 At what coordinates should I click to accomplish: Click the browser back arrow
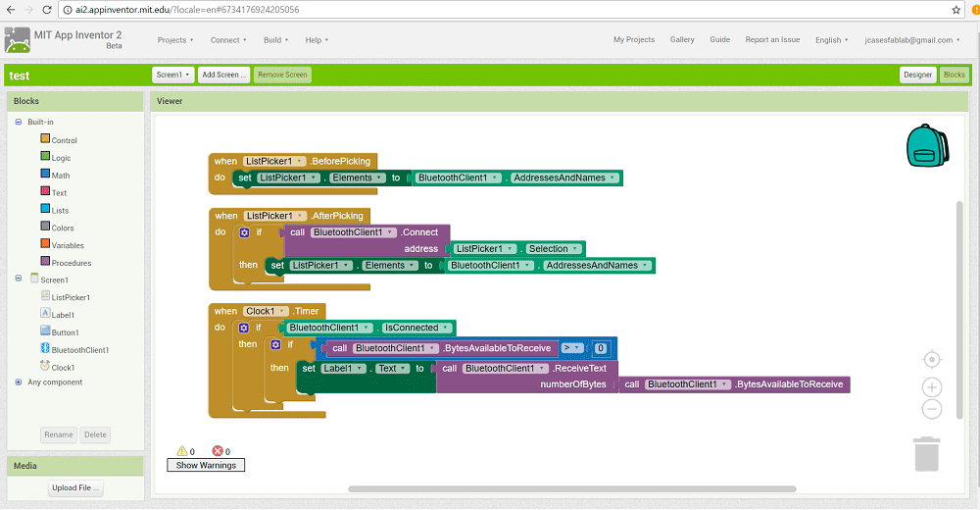coord(11,10)
